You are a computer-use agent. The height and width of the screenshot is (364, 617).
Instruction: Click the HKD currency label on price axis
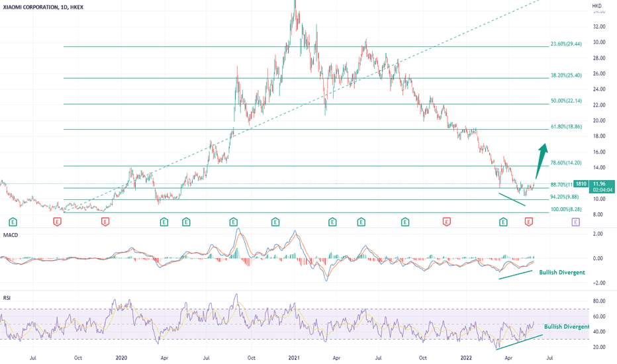pyautogui.click(x=596, y=6)
